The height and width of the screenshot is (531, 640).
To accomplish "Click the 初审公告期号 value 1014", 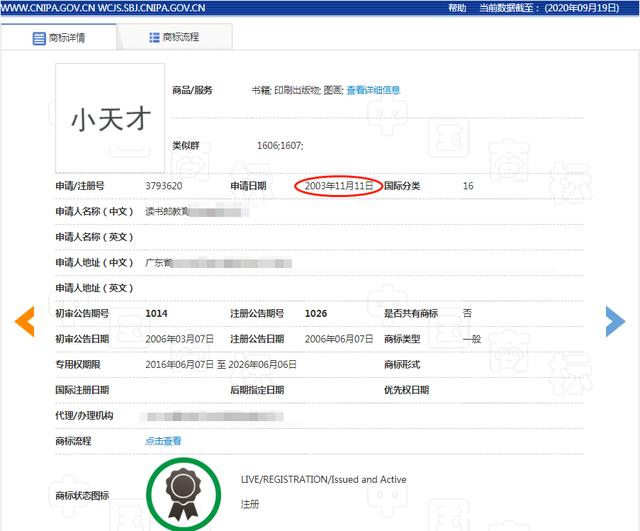I will point(156,314).
